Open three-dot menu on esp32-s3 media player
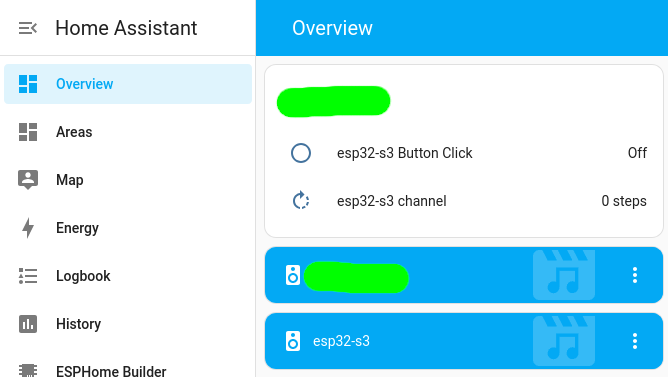 [635, 341]
